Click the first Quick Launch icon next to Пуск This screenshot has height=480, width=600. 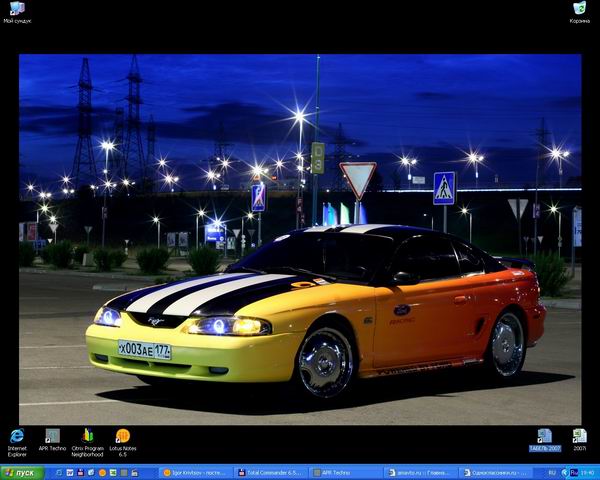tap(57, 473)
